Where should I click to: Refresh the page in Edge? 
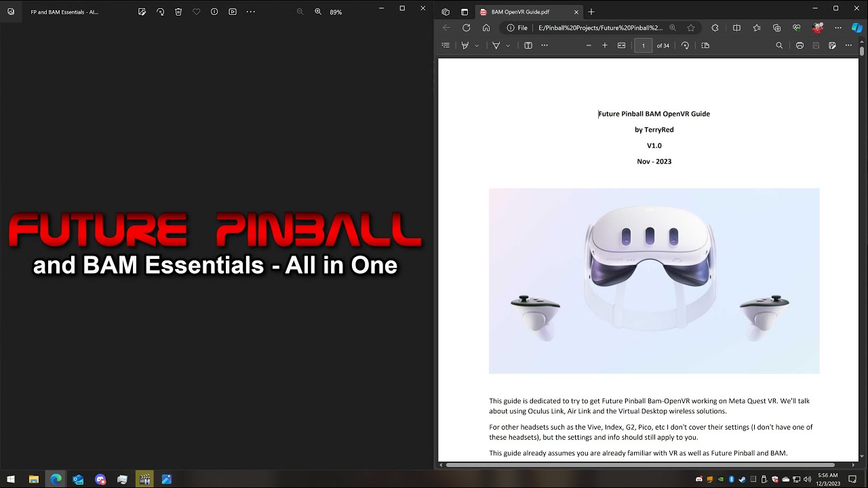point(466,28)
